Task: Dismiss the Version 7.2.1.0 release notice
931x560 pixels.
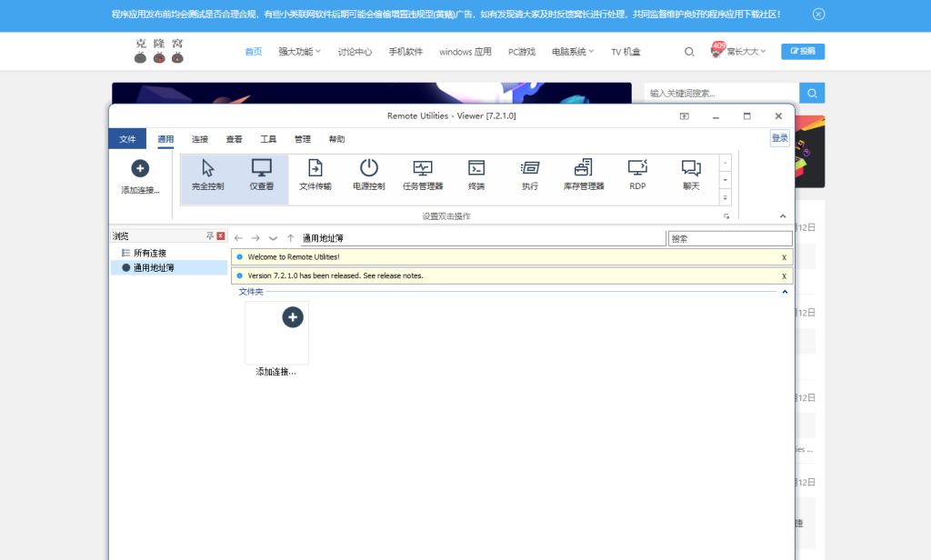Action: coord(784,276)
